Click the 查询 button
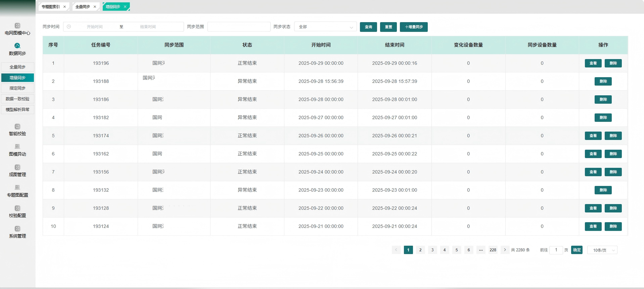This screenshot has height=289, width=644. [x=368, y=27]
